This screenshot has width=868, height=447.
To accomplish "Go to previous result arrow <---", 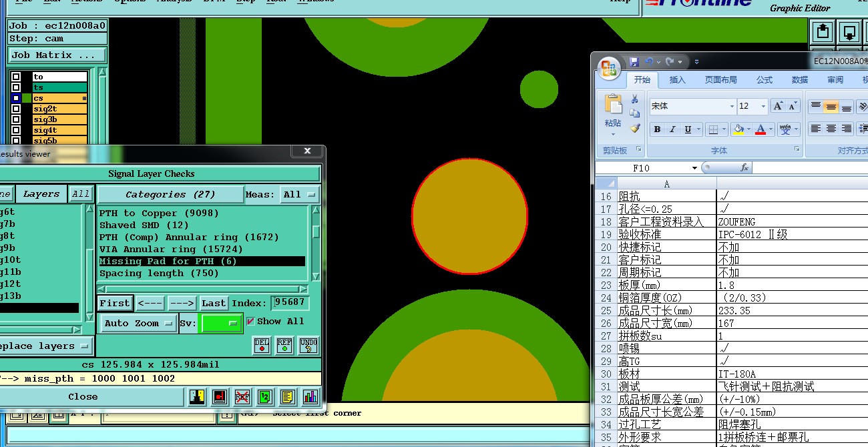I will [x=150, y=304].
